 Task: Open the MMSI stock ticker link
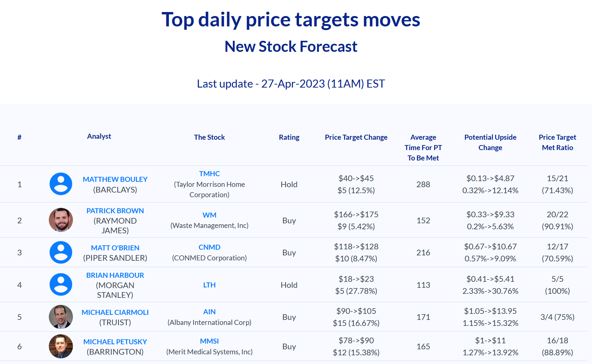click(x=209, y=341)
